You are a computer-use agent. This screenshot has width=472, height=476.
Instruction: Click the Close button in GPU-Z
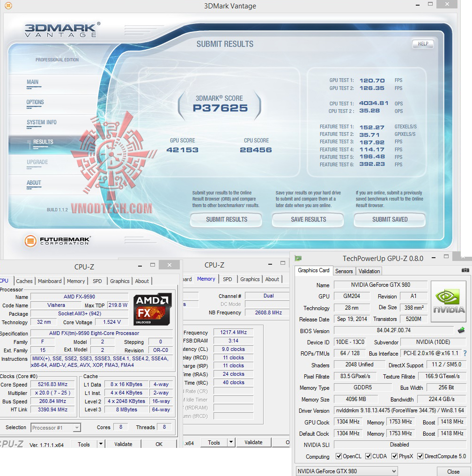tap(453, 471)
